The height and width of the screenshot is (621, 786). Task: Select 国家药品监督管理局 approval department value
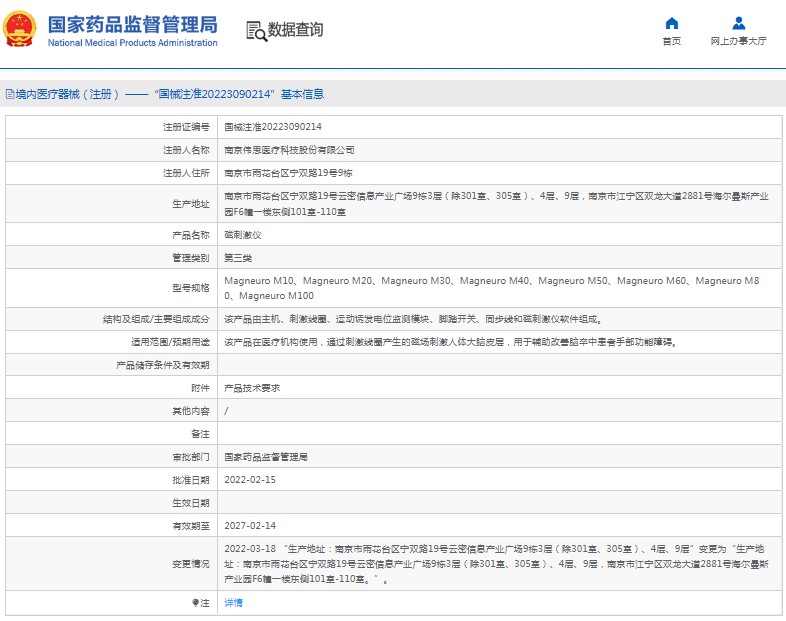(266, 457)
